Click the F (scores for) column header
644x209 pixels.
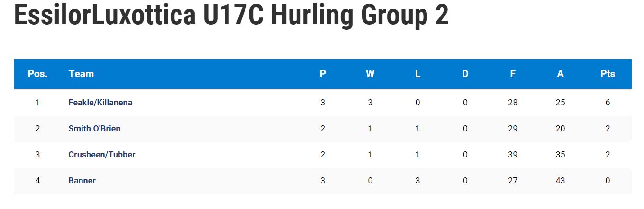point(513,74)
